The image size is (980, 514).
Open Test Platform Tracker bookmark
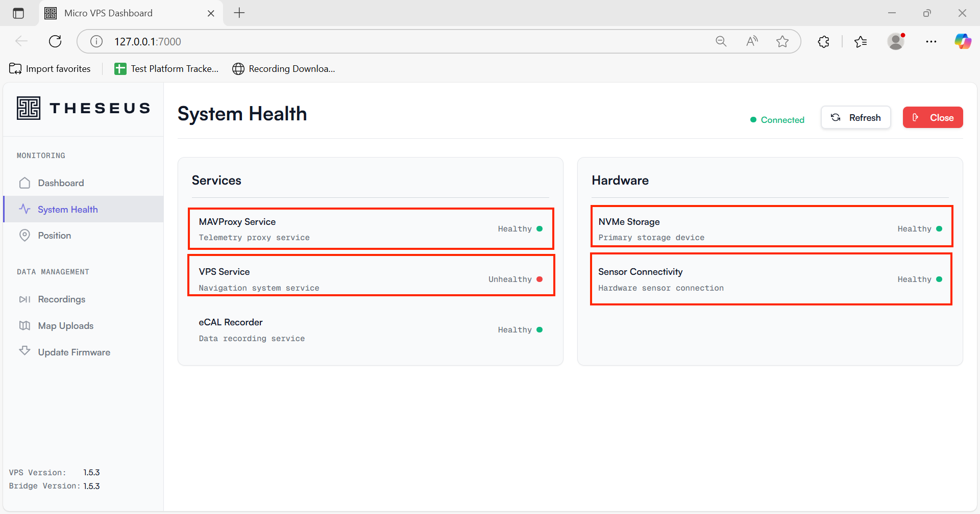(x=167, y=69)
